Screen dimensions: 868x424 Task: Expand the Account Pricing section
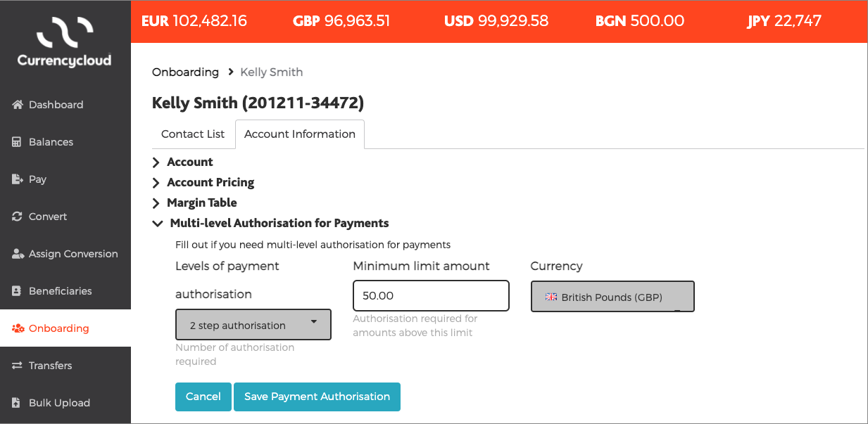[x=156, y=183]
